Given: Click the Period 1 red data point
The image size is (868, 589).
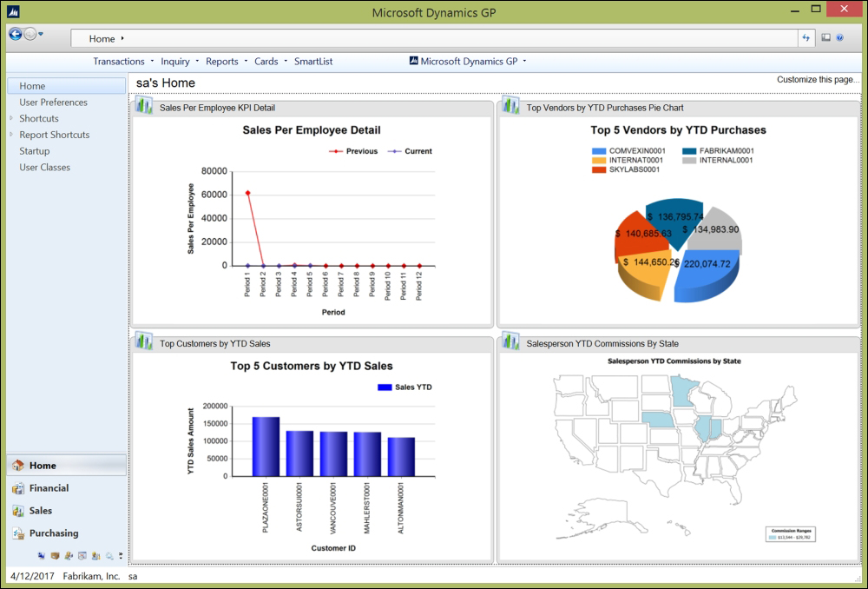Looking at the screenshot, I should point(247,193).
